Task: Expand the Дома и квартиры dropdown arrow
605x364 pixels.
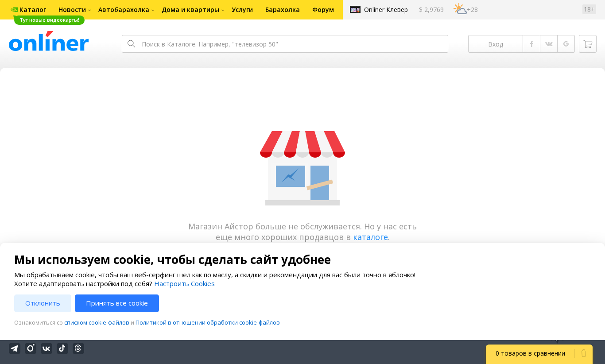Action: [223, 10]
